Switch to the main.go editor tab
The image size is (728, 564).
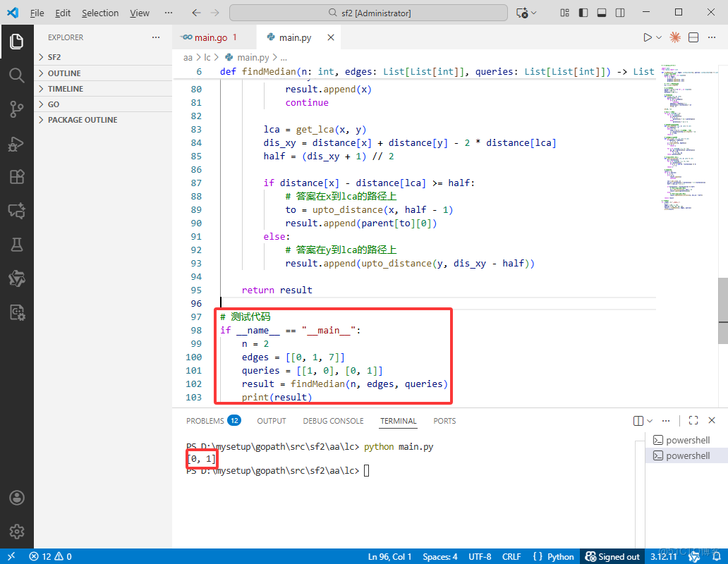[x=210, y=37]
